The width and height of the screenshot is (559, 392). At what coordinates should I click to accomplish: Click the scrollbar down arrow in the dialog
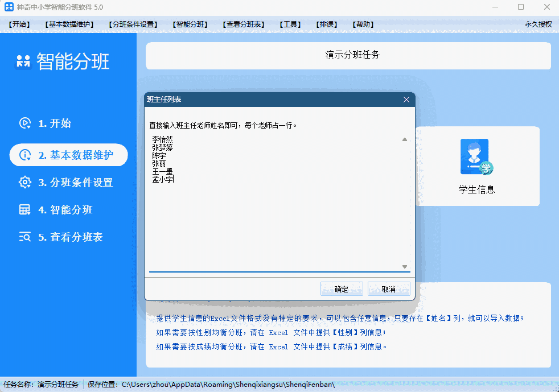405,266
